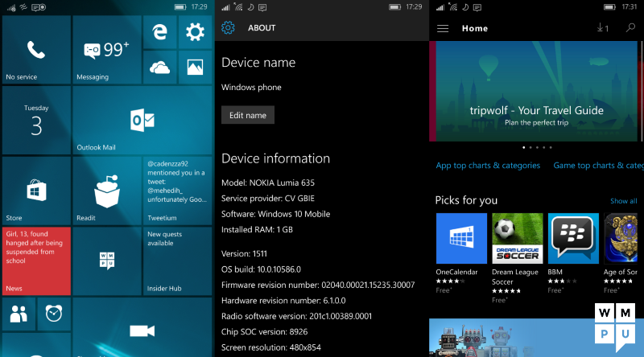644x357 pixels.
Task: Open the tripwolf Travel Guide banner
Action: 536,91
